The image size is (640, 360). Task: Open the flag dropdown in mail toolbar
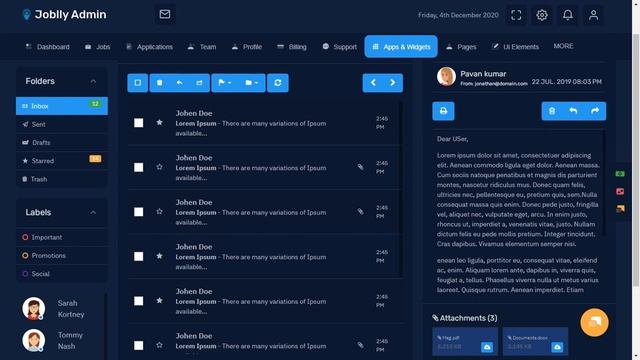(224, 83)
